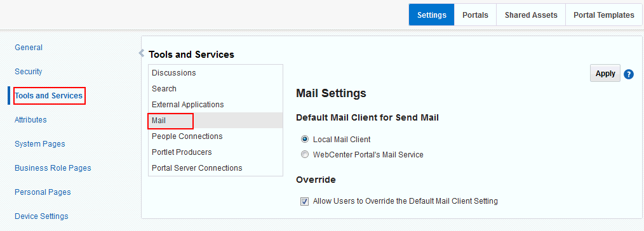This screenshot has width=644, height=231.
Task: Click the Tools and Services panel title
Action: click(191, 54)
